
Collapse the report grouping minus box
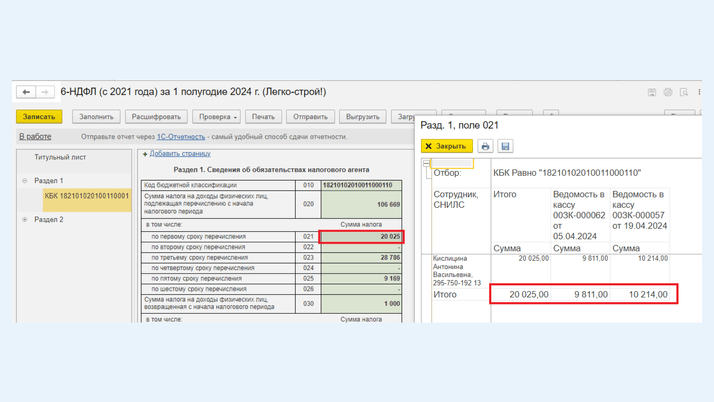426,163
